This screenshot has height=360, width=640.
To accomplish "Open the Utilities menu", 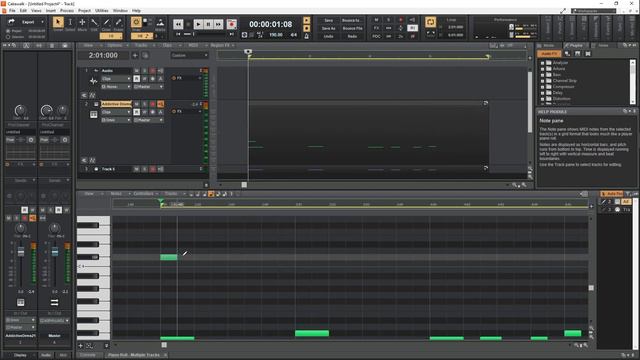I will click(x=102, y=10).
